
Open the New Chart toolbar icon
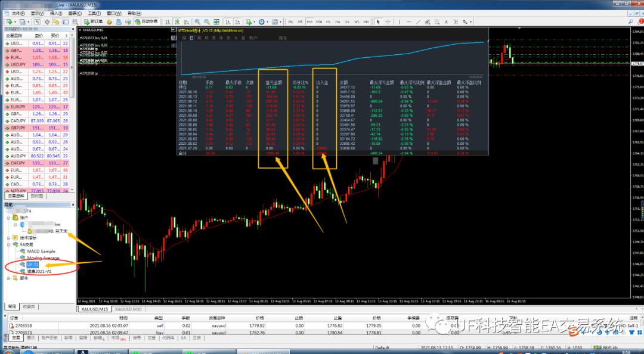click(x=9, y=21)
